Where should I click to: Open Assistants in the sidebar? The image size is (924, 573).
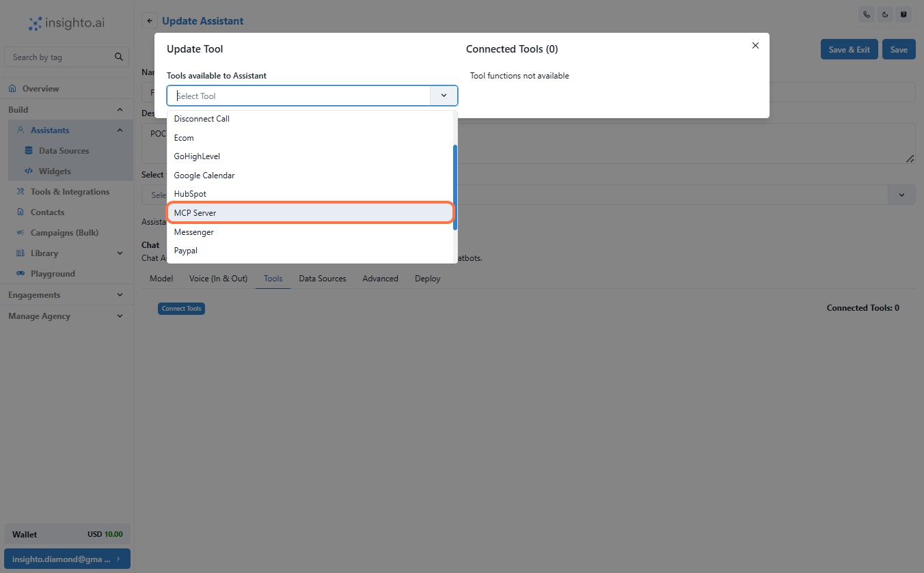click(x=50, y=130)
